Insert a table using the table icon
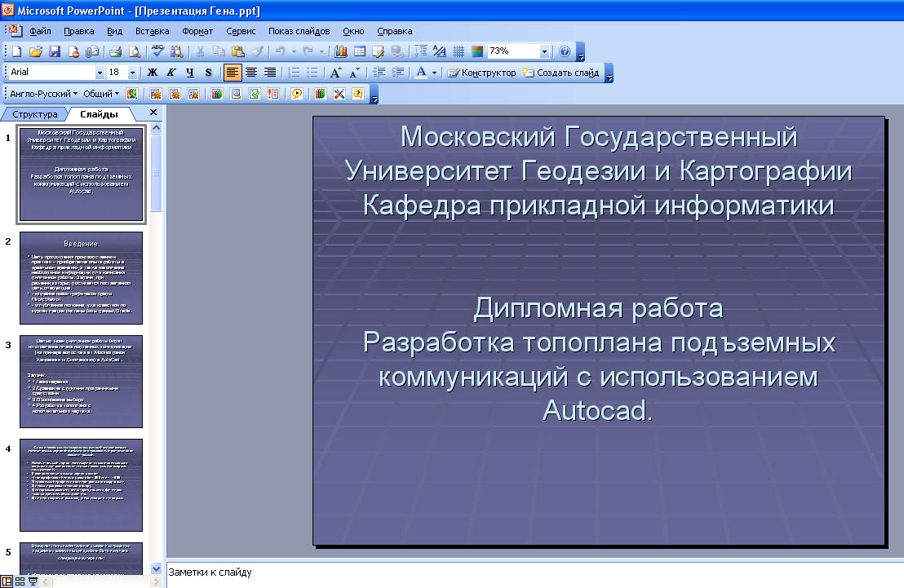This screenshot has width=904, height=588. 360,52
